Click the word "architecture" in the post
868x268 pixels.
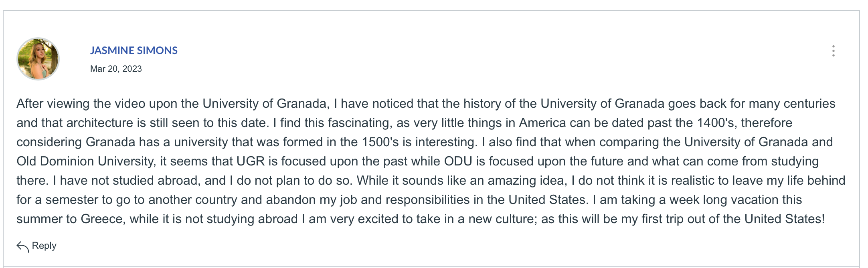pyautogui.click(x=99, y=123)
